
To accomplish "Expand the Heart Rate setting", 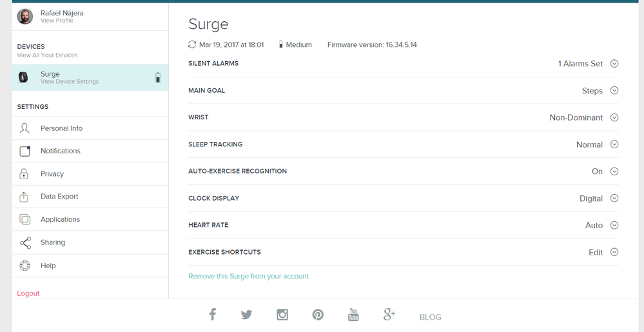I will (x=614, y=226).
